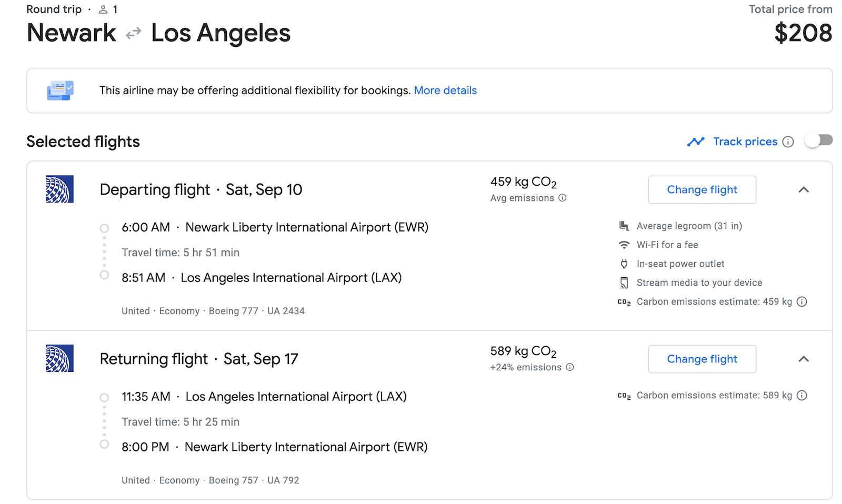
Task: Change the returning flight
Action: (702, 359)
